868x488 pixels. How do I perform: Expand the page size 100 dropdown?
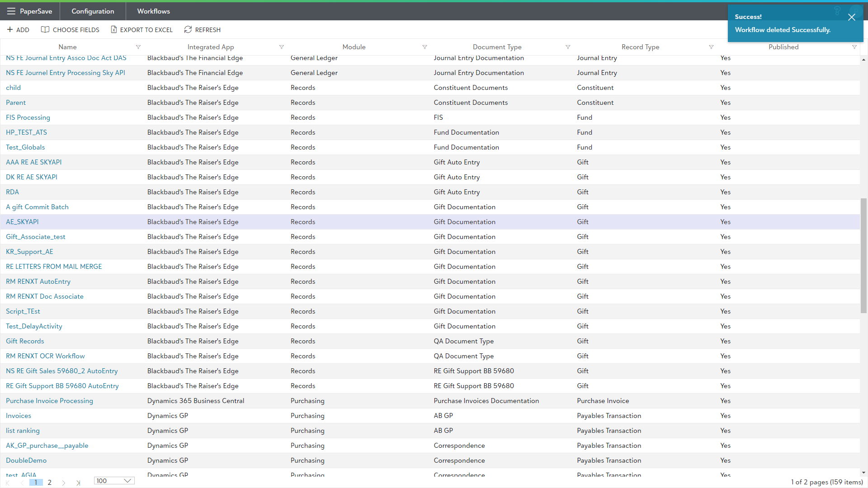(x=127, y=481)
